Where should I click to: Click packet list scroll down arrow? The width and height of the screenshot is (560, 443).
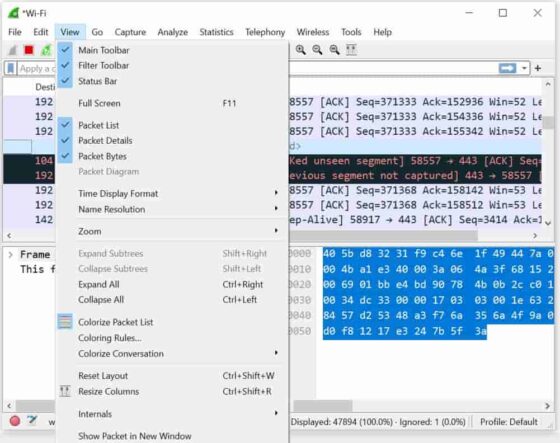pos(548,223)
